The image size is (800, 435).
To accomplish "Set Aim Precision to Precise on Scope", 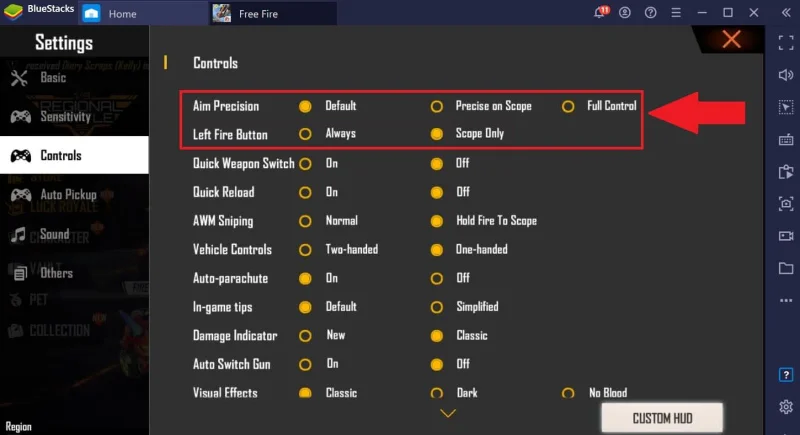I will pyautogui.click(x=437, y=106).
